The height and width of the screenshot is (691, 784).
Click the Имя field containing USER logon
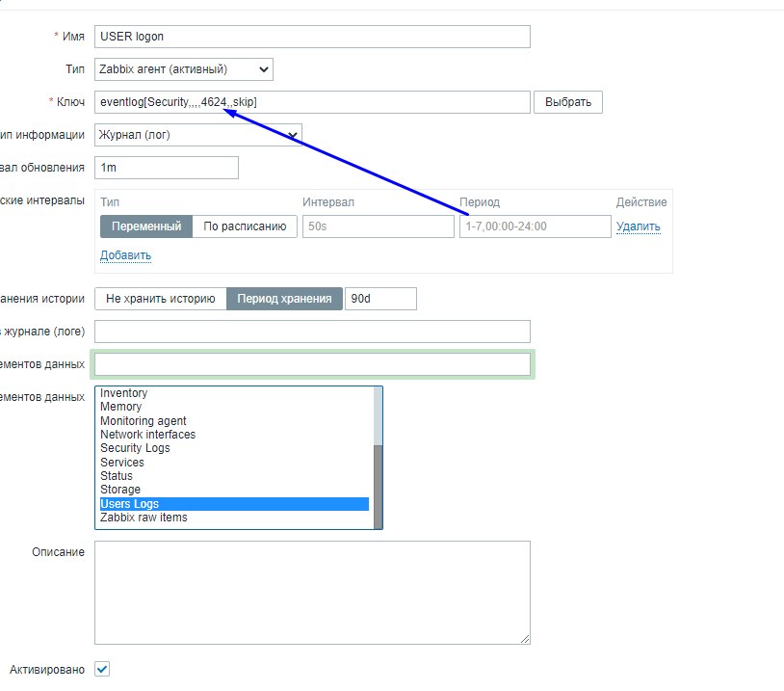click(312, 37)
